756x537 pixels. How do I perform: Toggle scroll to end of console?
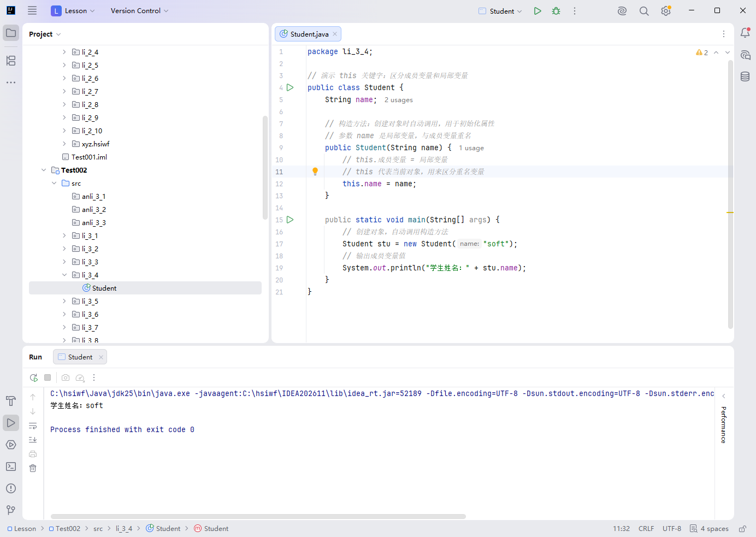click(33, 440)
